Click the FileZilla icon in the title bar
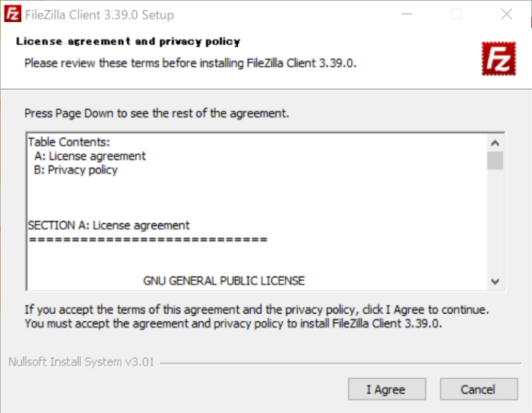This screenshot has height=413, width=532. pos(13,14)
